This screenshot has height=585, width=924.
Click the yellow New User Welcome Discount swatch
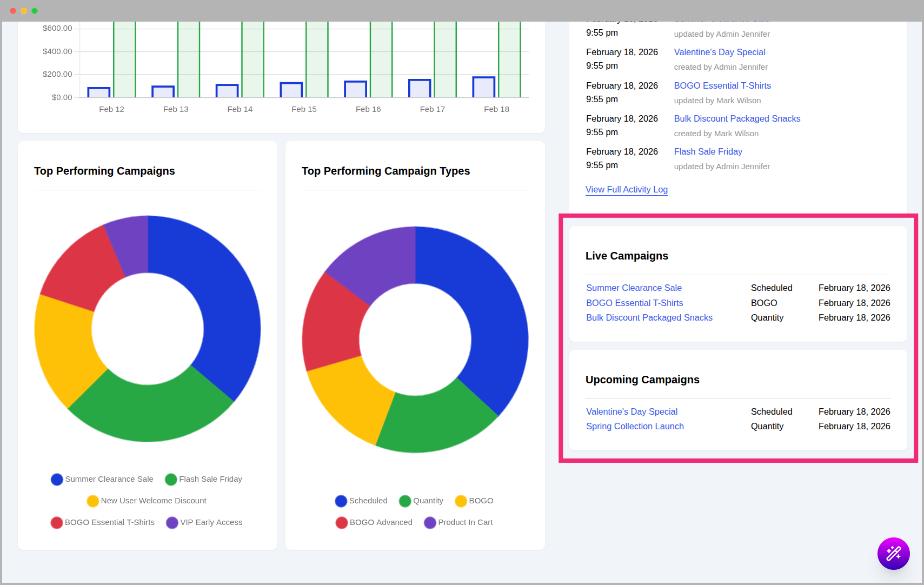pos(92,501)
